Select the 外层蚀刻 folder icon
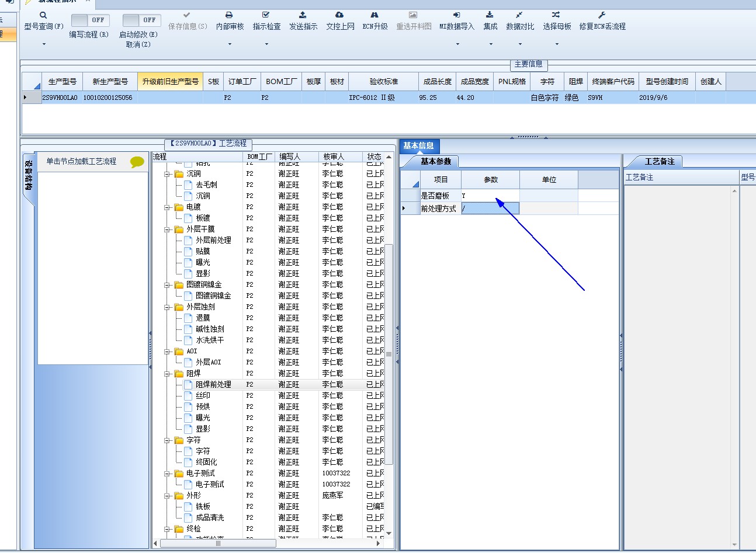756x553 pixels. pos(179,307)
